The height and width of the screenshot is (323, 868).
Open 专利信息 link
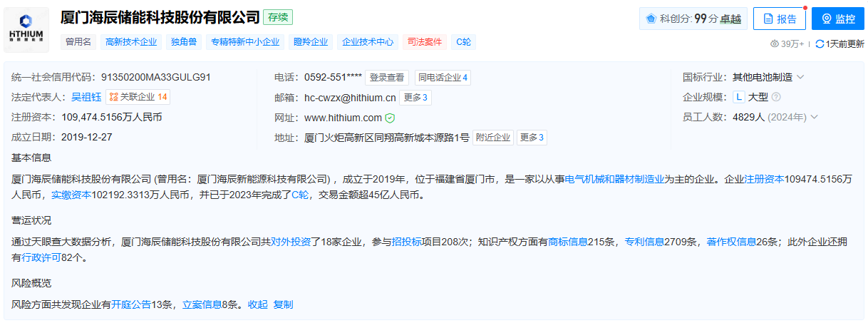click(645, 242)
